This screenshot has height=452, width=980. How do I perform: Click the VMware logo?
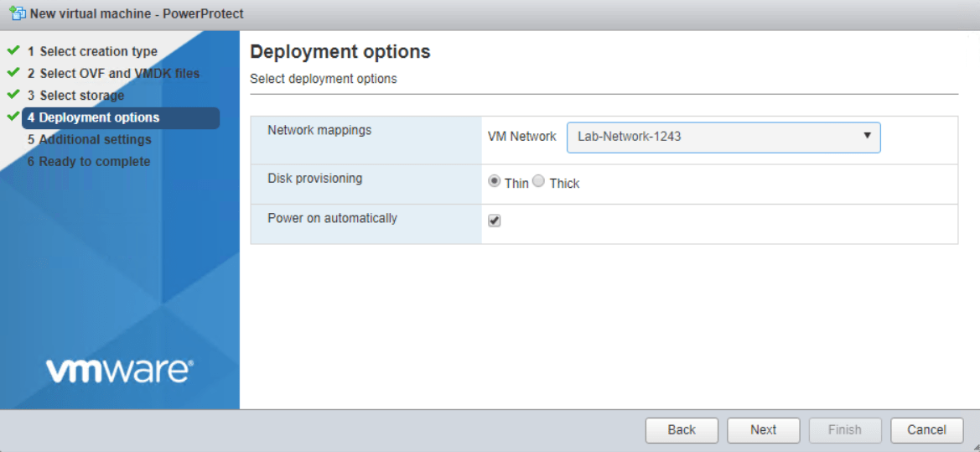[x=119, y=371]
